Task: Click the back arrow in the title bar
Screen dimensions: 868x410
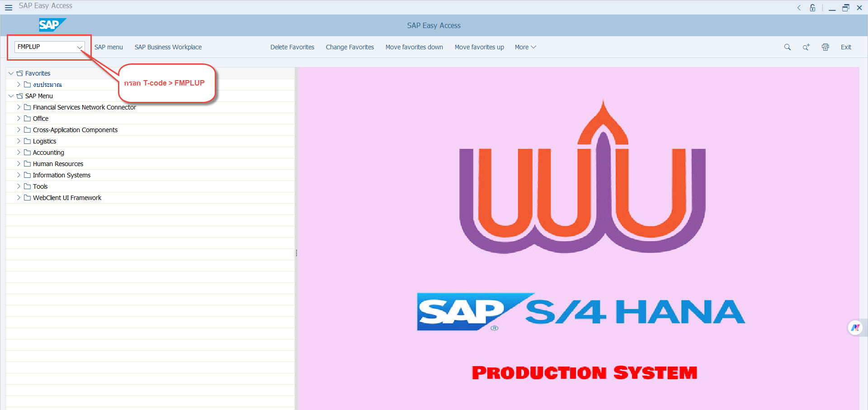Action: (799, 8)
